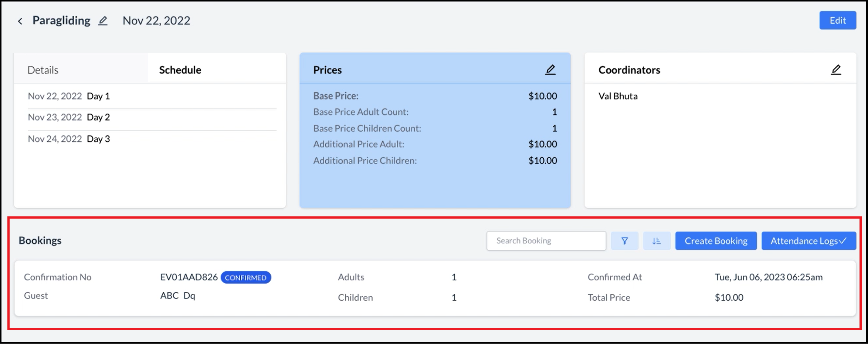Navigate back using the back arrow icon
The width and height of the screenshot is (868, 344).
point(20,20)
